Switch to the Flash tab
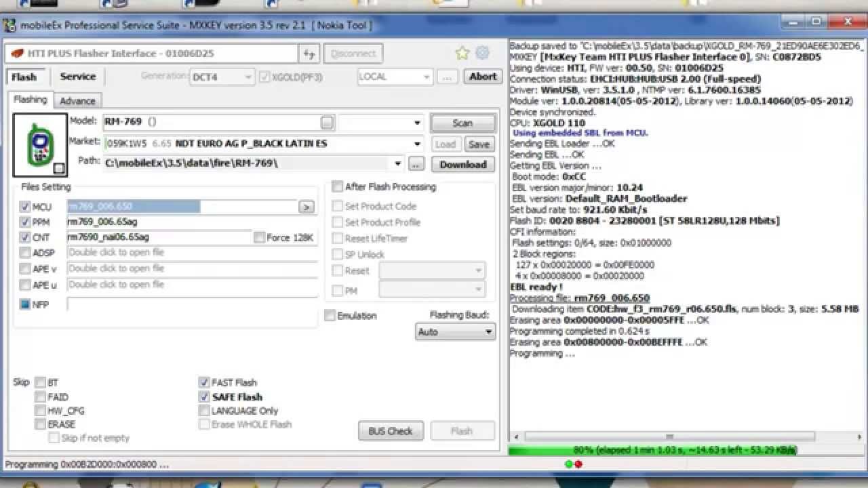This screenshot has height=488, width=868. click(24, 77)
